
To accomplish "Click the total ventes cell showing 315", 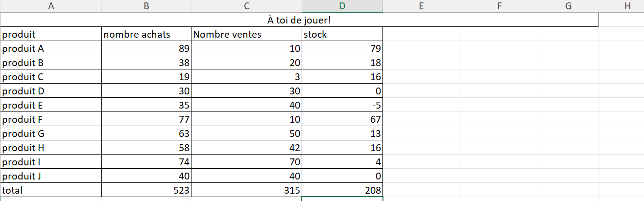I will point(247,190).
